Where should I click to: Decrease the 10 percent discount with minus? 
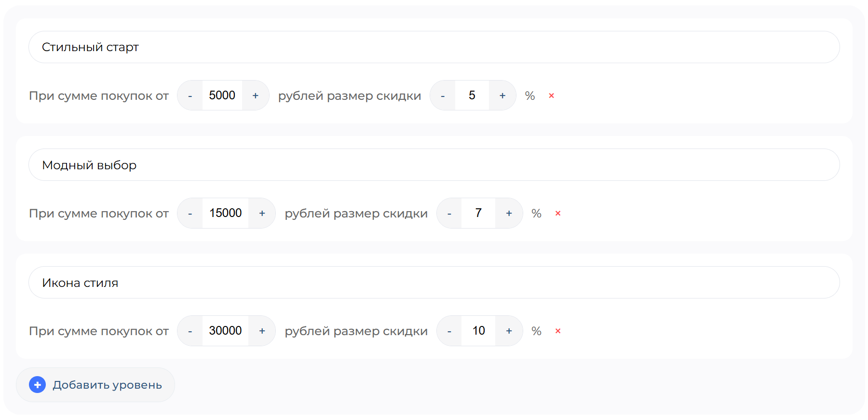[449, 331]
